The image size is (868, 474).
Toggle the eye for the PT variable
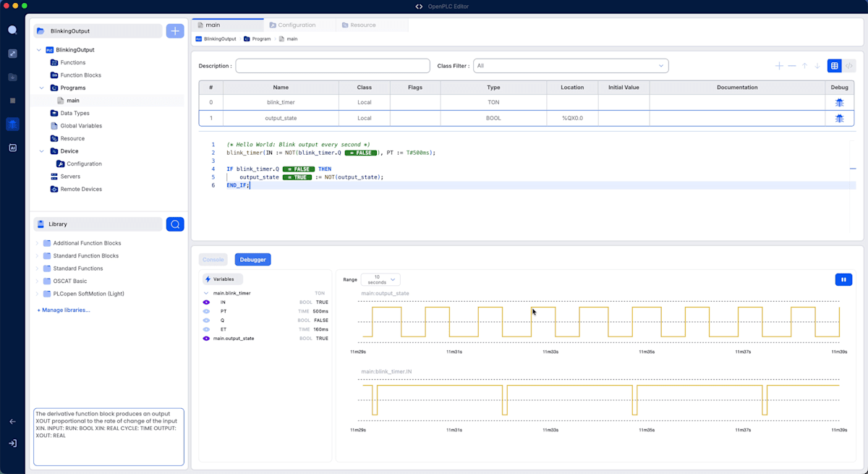click(x=206, y=311)
